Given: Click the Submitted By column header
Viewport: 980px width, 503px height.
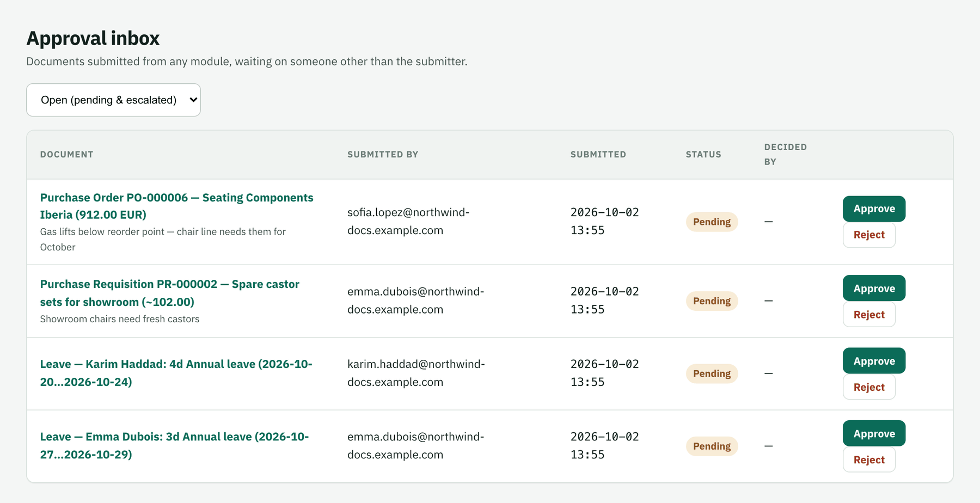Looking at the screenshot, I should (x=383, y=155).
